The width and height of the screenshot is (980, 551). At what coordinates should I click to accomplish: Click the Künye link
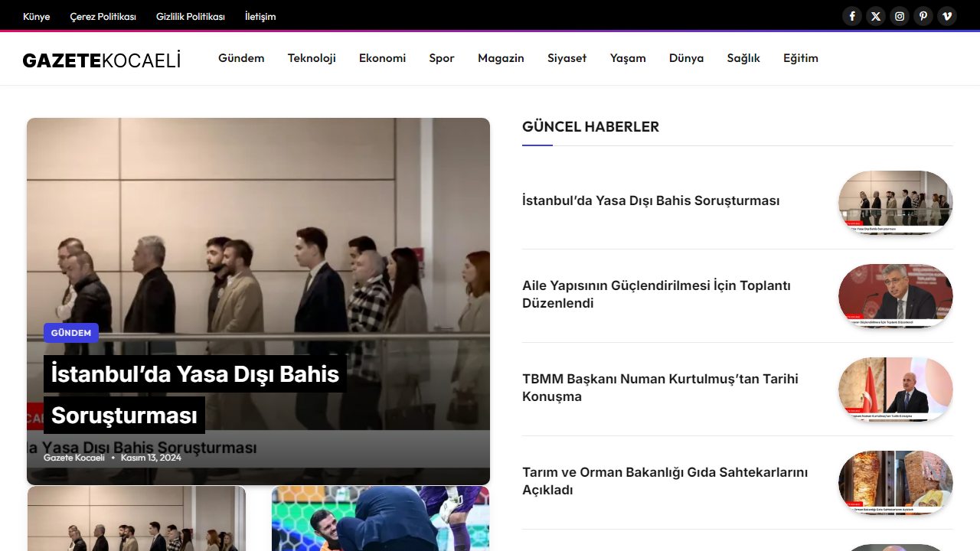click(36, 16)
